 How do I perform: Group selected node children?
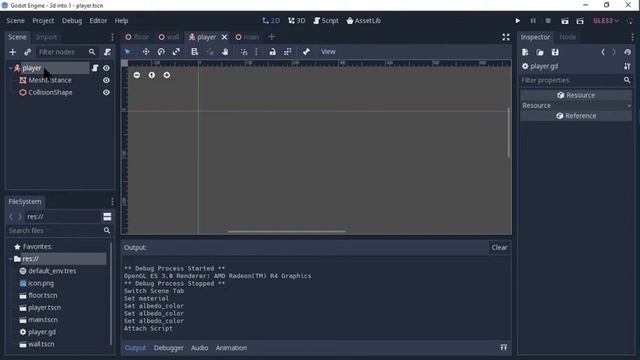[288, 51]
